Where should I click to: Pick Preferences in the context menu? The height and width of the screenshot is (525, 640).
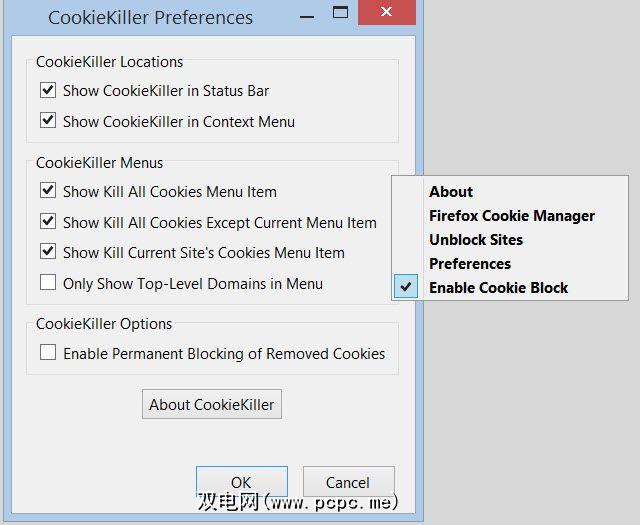point(470,264)
